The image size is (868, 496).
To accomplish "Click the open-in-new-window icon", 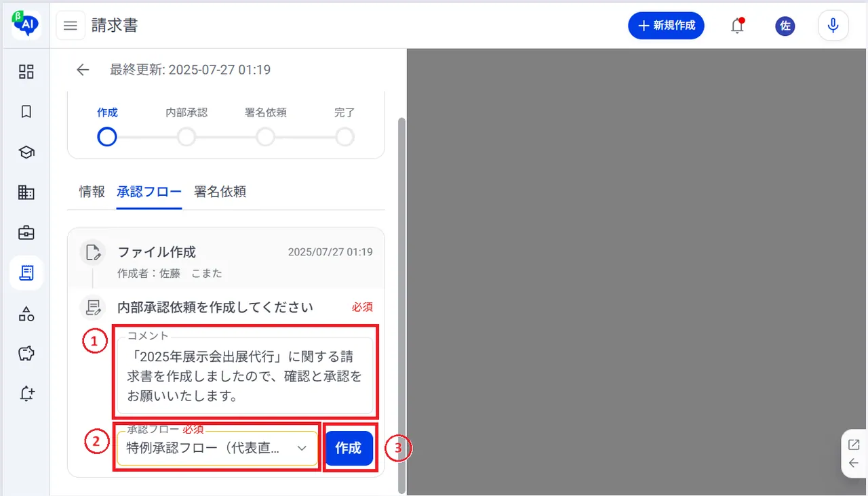I will pyautogui.click(x=854, y=445).
